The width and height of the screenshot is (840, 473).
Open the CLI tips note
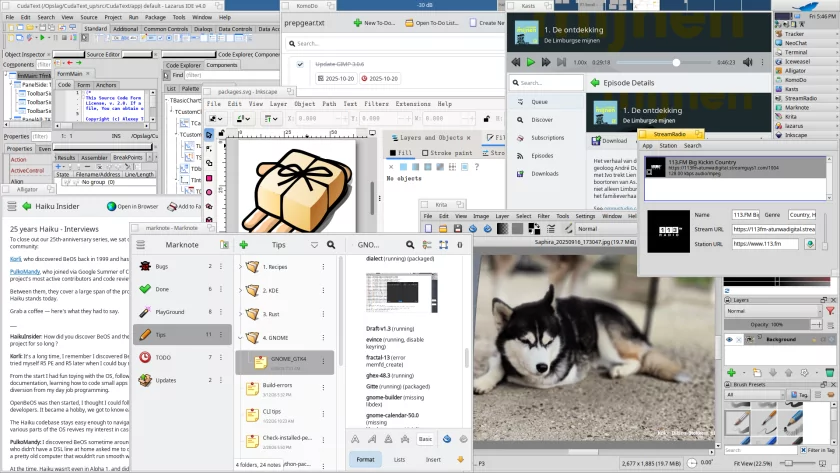click(284, 415)
